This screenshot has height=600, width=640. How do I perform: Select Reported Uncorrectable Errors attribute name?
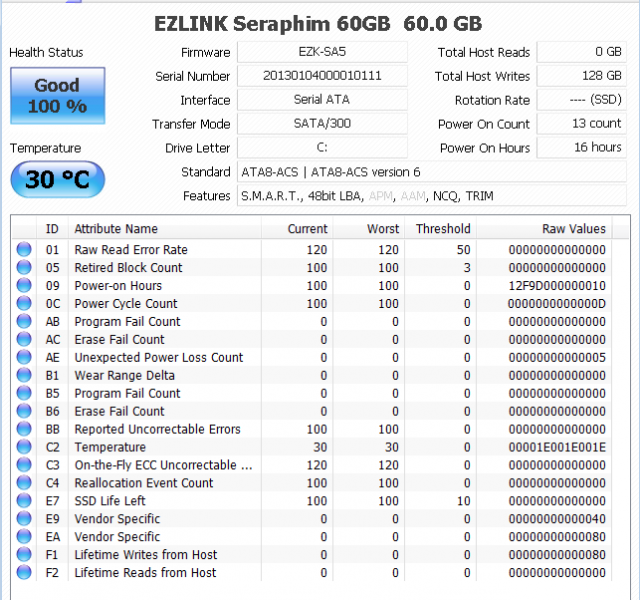coord(158,429)
